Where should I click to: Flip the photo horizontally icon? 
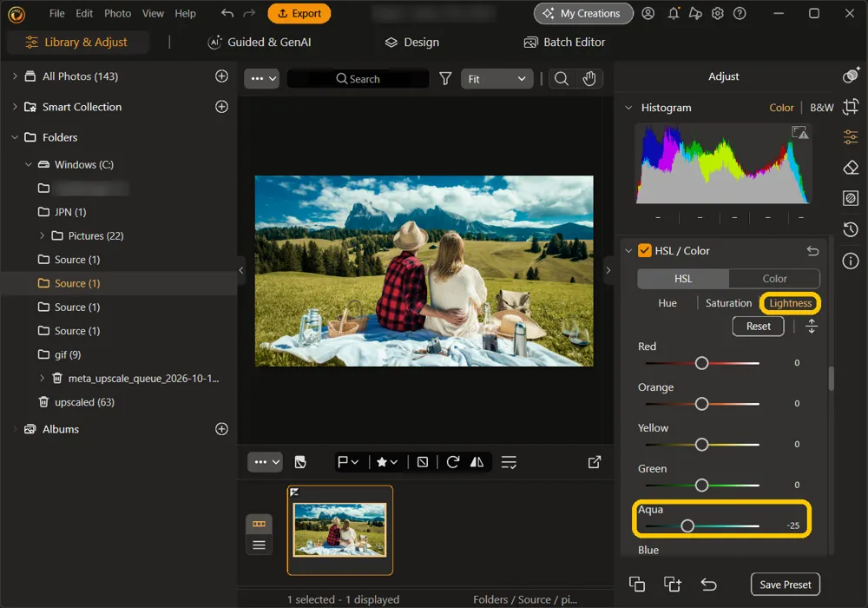(477, 462)
